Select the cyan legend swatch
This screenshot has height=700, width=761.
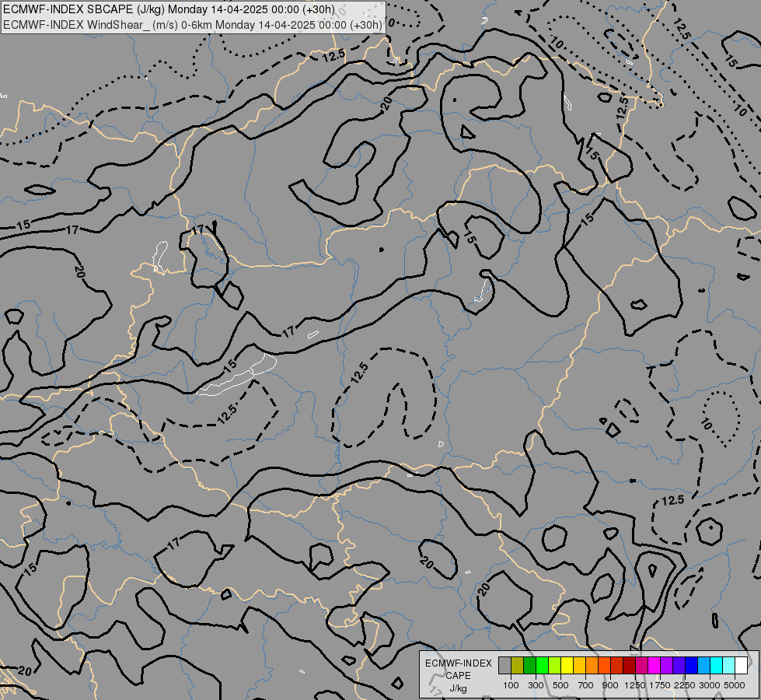(717, 665)
